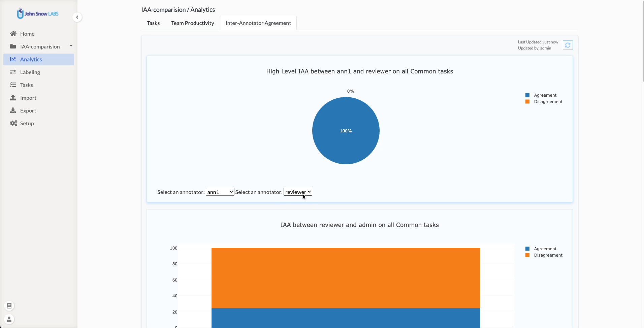Click the orange Disagreement swatch in bar legend

point(527,255)
